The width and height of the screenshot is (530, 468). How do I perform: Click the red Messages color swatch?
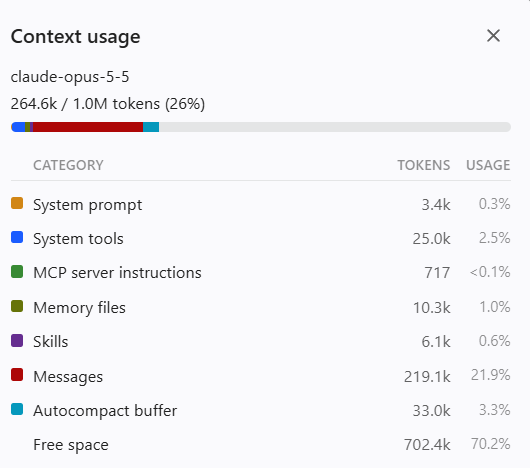click(x=17, y=375)
